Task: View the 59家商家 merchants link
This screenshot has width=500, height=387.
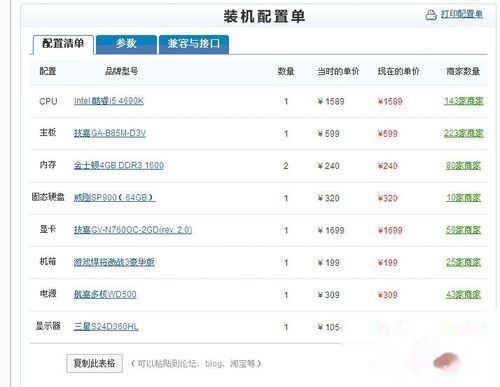Action: [x=464, y=230]
